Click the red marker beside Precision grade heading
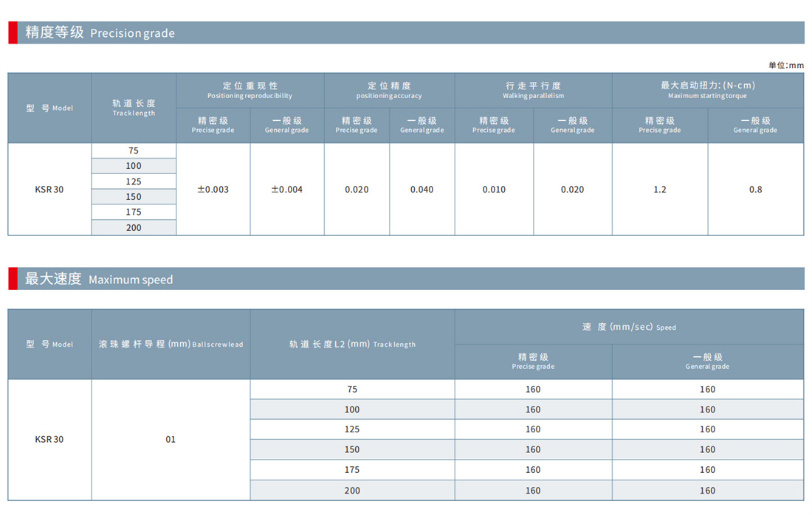The image size is (812, 515). click(x=13, y=32)
